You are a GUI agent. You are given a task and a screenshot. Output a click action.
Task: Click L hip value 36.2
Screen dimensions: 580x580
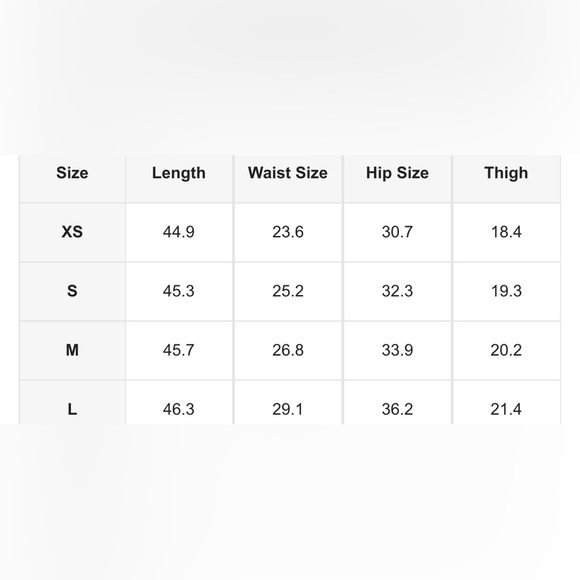(x=397, y=409)
